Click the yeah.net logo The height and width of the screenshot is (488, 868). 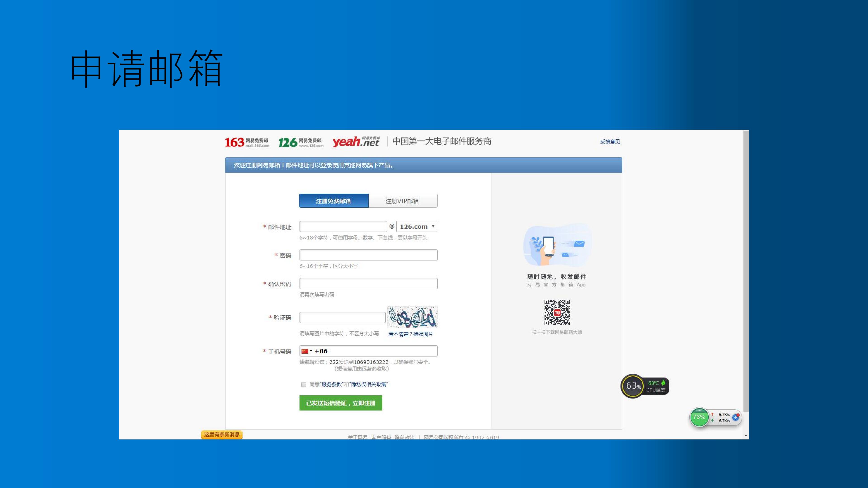pos(356,141)
